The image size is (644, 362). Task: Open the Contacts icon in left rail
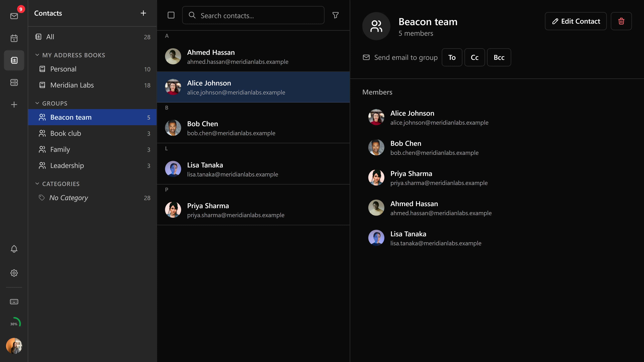click(14, 60)
